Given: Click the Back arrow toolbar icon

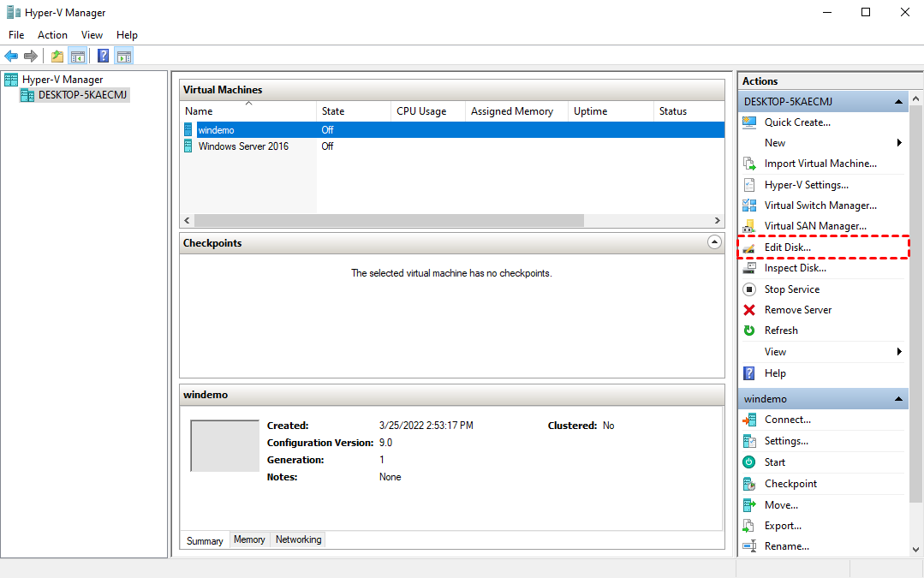Looking at the screenshot, I should click(x=11, y=56).
